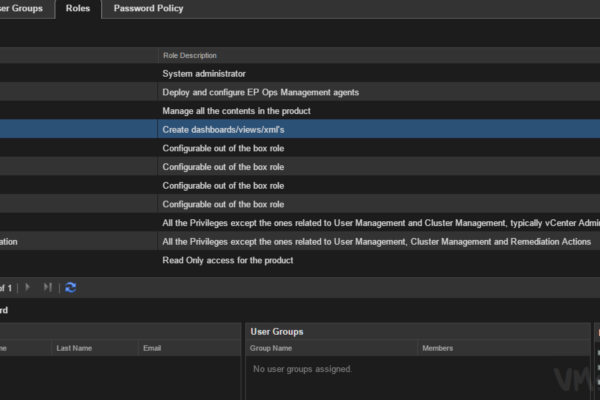This screenshot has width=600, height=400.
Task: Sort the users by Last Name column
Action: click(76, 348)
